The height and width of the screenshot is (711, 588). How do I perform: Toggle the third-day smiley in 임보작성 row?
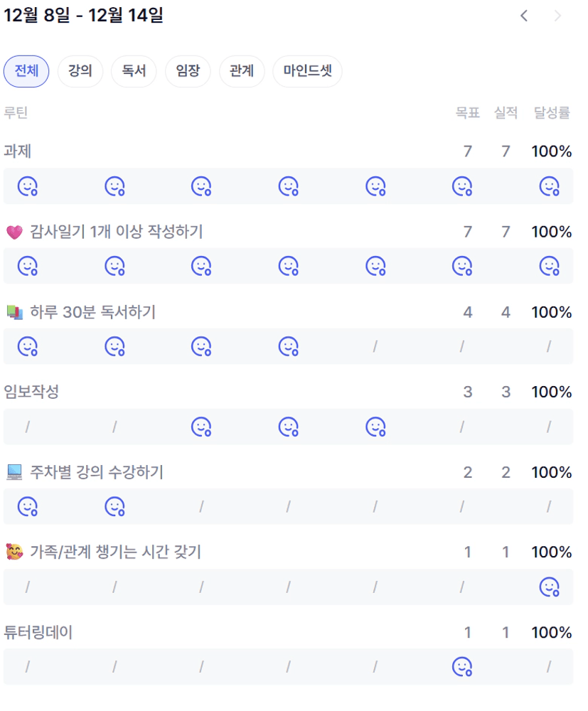click(x=201, y=427)
